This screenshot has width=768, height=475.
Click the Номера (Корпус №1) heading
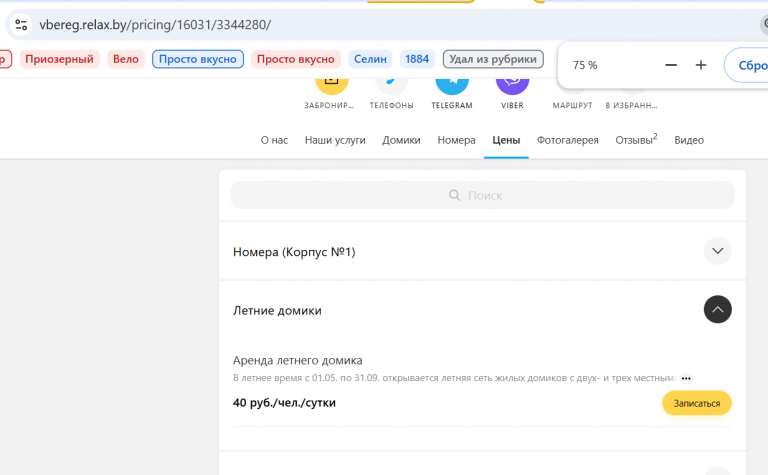[x=294, y=252]
